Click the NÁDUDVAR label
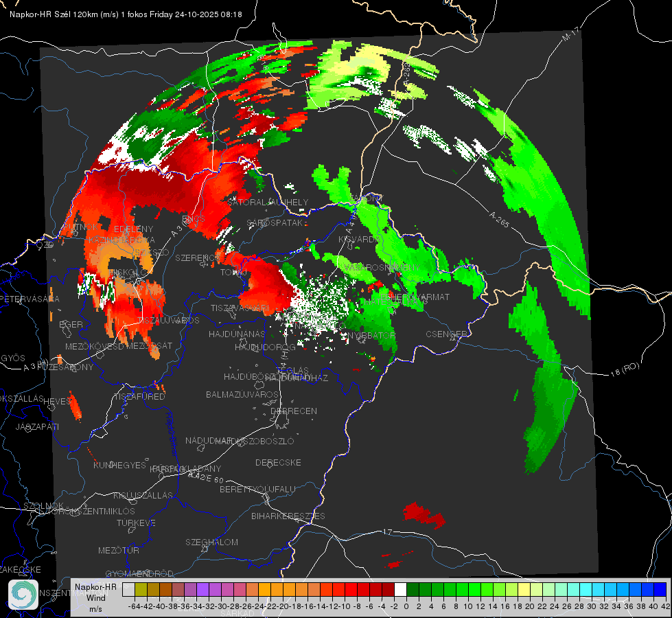 point(209,440)
